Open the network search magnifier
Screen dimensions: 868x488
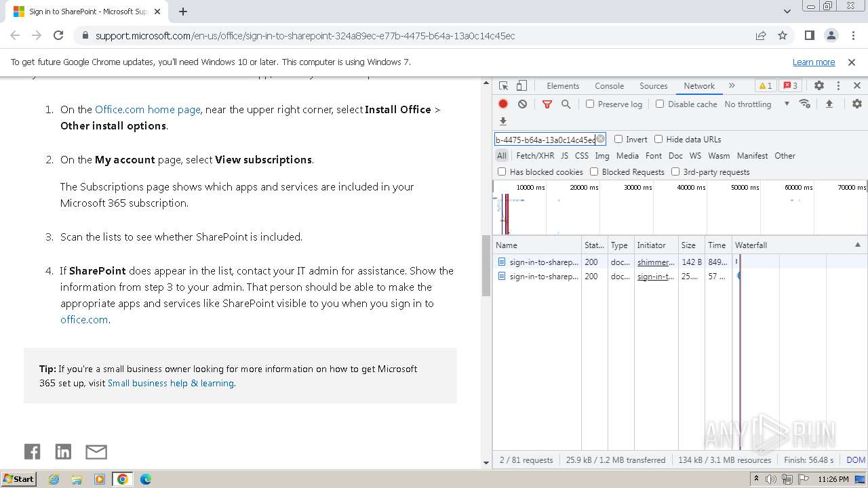(x=566, y=104)
